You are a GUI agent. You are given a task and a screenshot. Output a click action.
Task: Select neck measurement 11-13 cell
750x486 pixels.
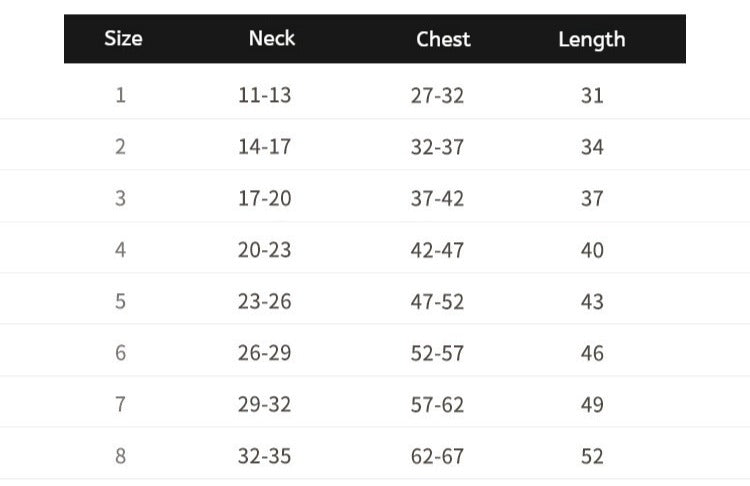pos(264,96)
